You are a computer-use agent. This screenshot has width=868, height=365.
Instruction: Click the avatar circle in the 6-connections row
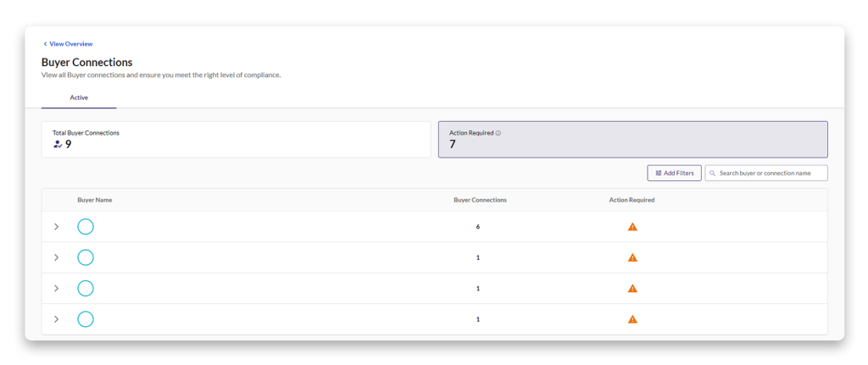click(86, 227)
